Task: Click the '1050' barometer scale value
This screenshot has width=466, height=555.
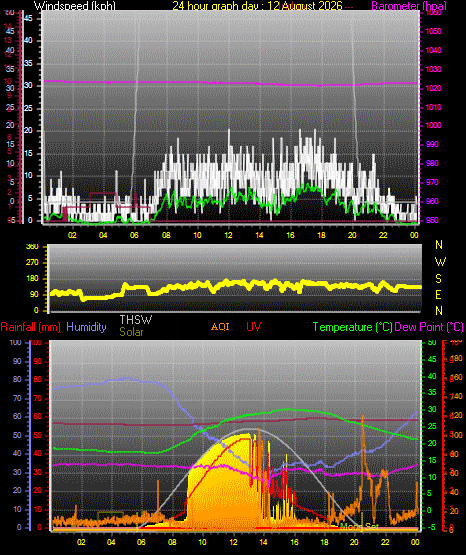Action: pos(433,32)
